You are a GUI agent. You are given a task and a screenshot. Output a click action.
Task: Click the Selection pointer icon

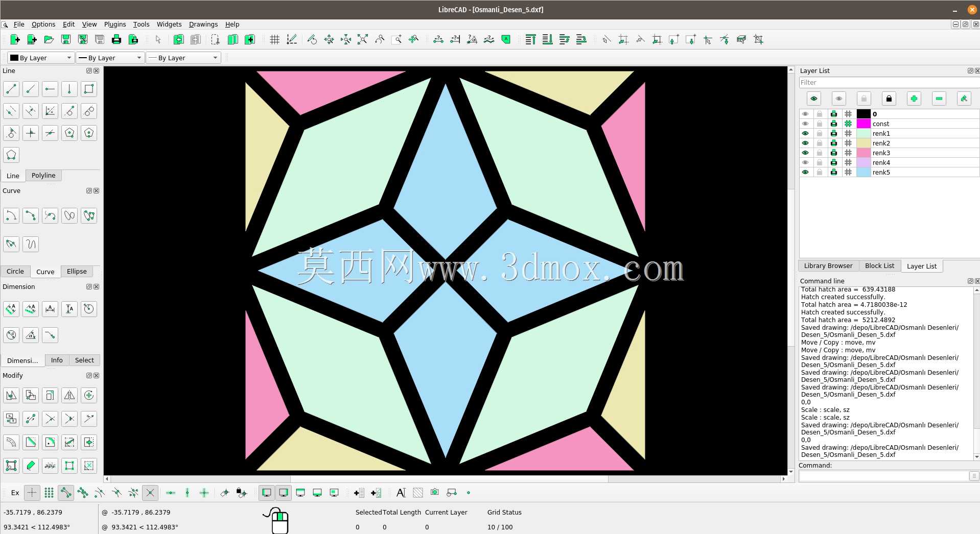pos(158,39)
